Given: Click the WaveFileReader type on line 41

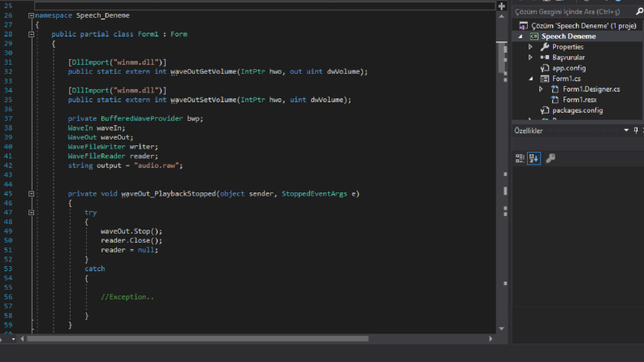Looking at the screenshot, I should click(97, 157).
